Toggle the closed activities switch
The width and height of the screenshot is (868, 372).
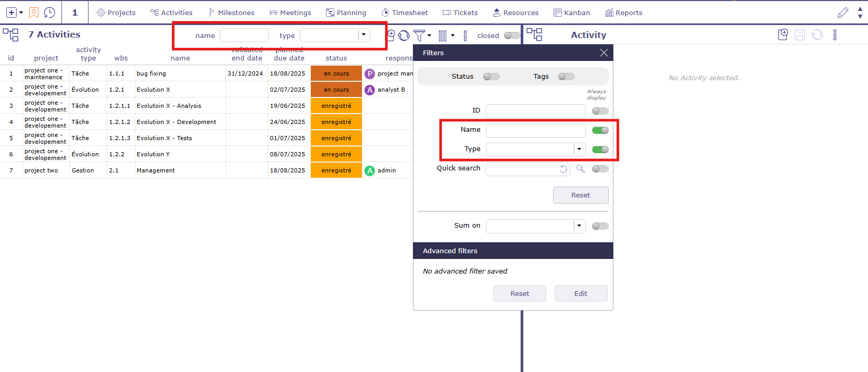tap(511, 35)
